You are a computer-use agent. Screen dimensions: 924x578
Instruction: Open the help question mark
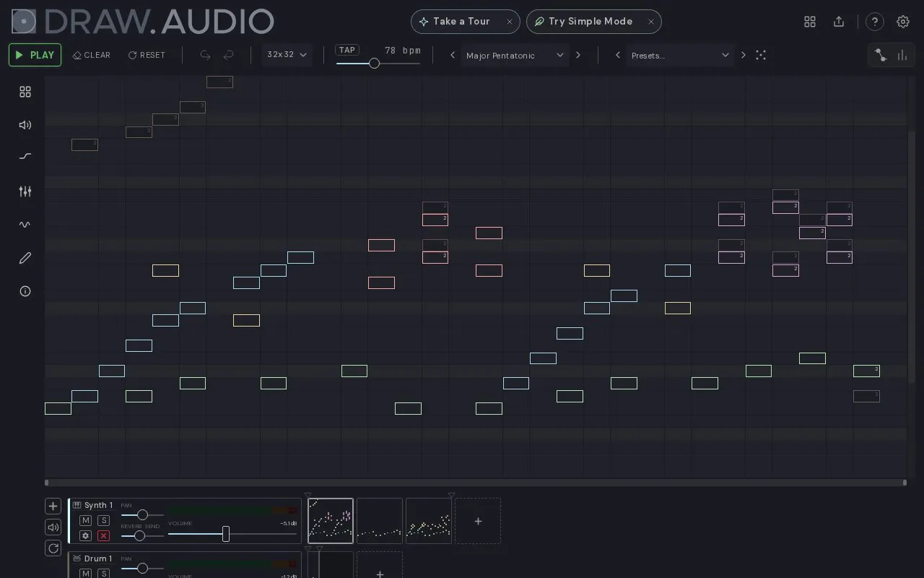click(875, 22)
